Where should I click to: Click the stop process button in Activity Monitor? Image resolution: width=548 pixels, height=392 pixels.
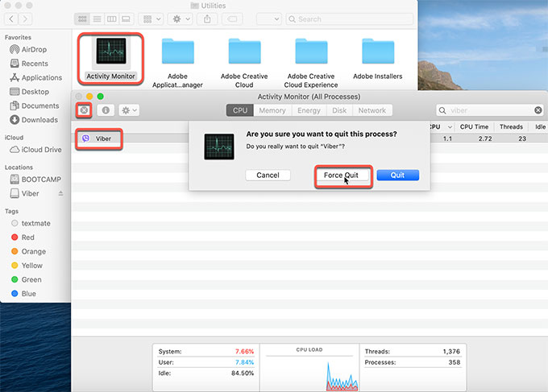84,110
